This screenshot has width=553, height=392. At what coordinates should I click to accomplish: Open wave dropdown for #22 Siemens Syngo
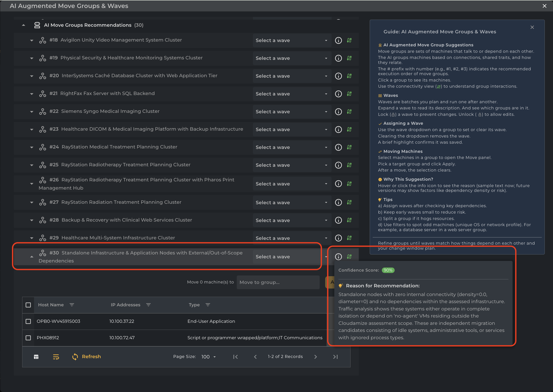(x=292, y=112)
